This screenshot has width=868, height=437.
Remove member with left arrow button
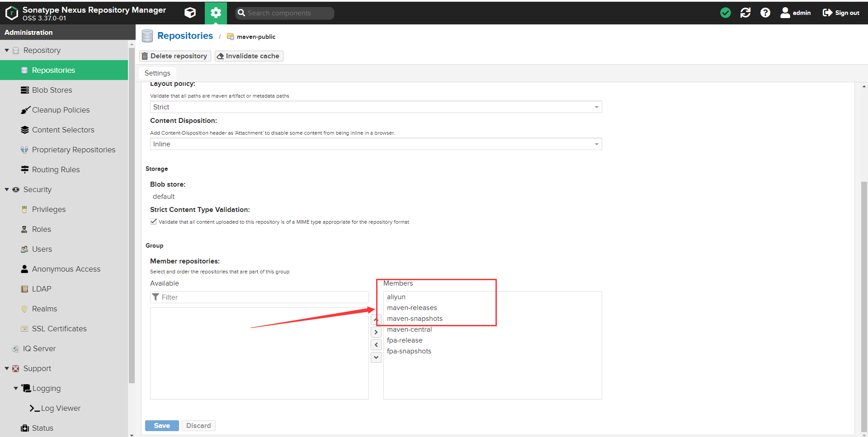pyautogui.click(x=376, y=345)
